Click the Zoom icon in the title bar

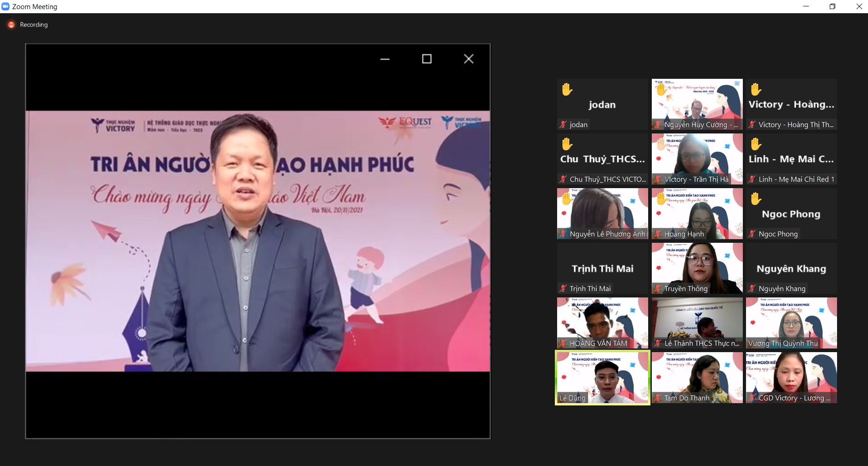click(6, 6)
